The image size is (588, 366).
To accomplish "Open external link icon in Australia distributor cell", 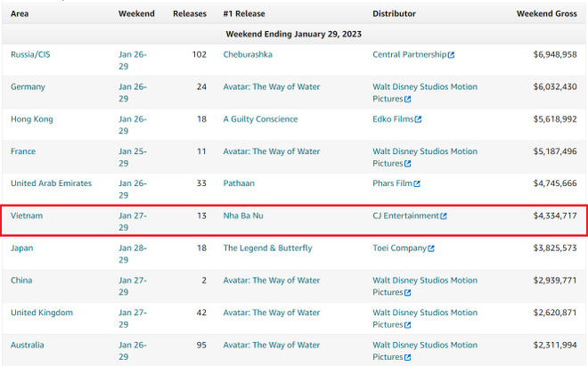I will click(408, 357).
